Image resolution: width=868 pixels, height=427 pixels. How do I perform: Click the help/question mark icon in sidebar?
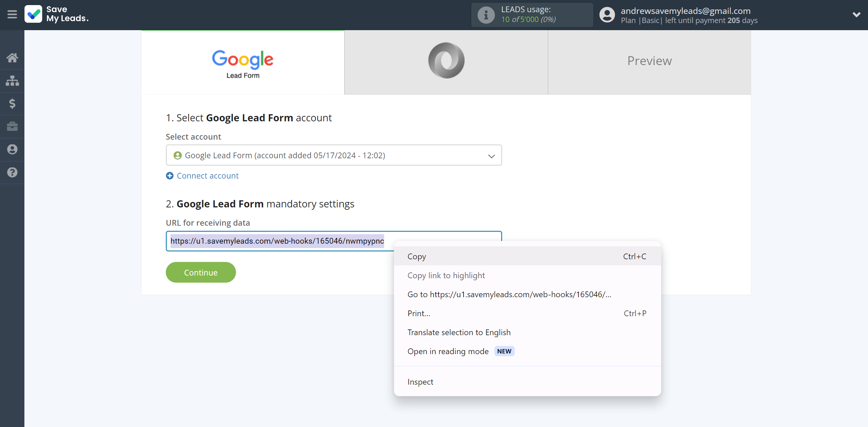(x=12, y=171)
